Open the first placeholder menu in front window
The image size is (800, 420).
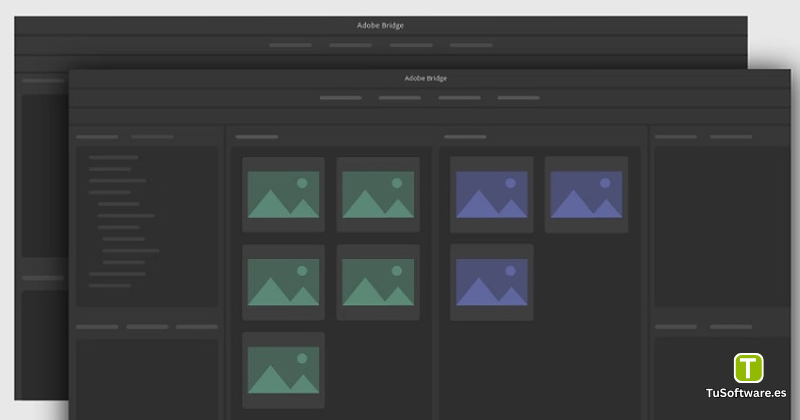coord(341,97)
